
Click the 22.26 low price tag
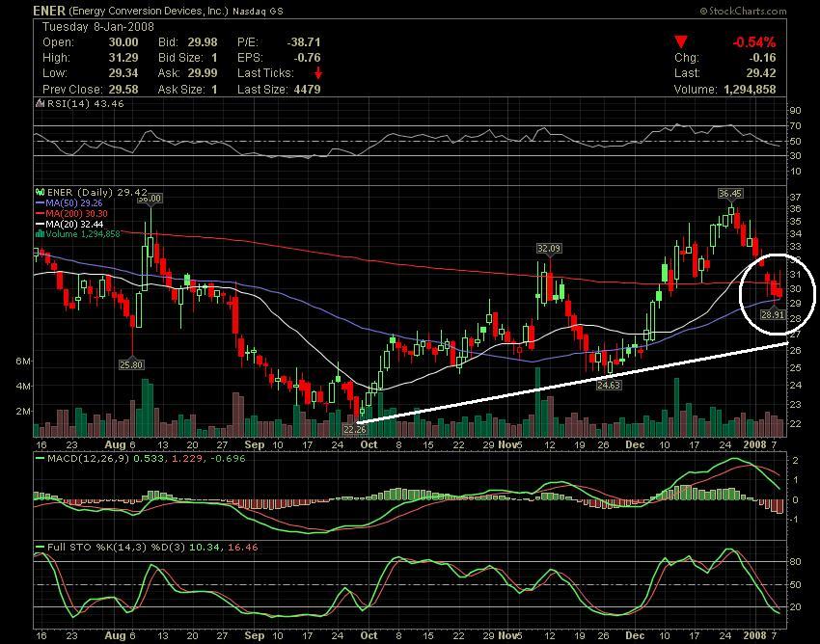click(355, 429)
